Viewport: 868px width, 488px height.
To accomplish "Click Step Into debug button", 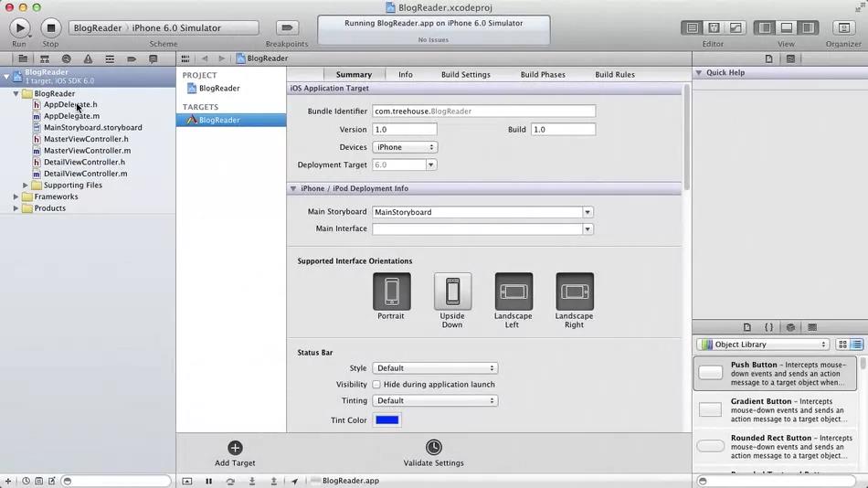I will 252,481.
